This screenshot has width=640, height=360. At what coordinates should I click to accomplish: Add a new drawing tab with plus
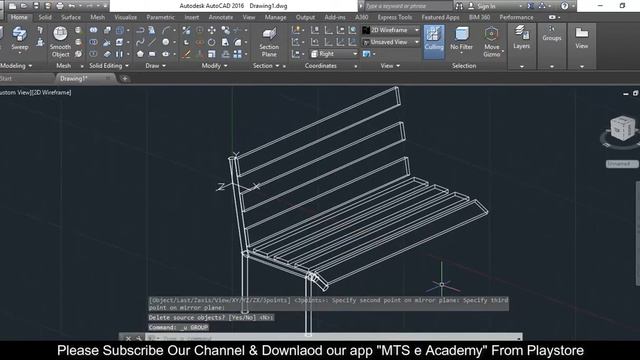point(125,78)
